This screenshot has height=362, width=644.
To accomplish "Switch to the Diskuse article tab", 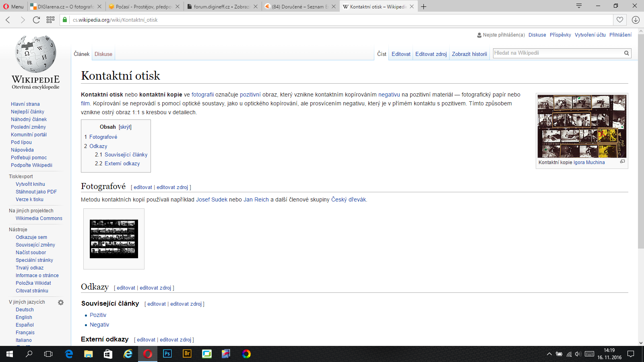I will coord(103,54).
